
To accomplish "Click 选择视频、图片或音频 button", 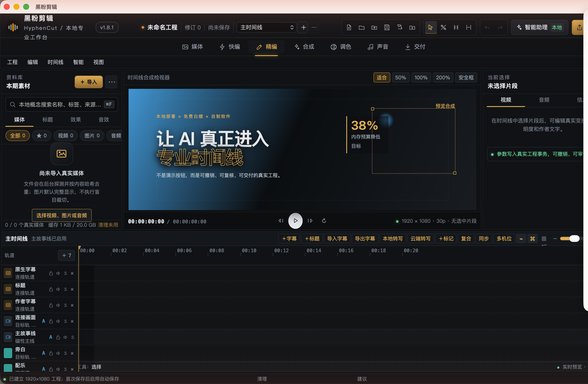I will click(62, 215).
